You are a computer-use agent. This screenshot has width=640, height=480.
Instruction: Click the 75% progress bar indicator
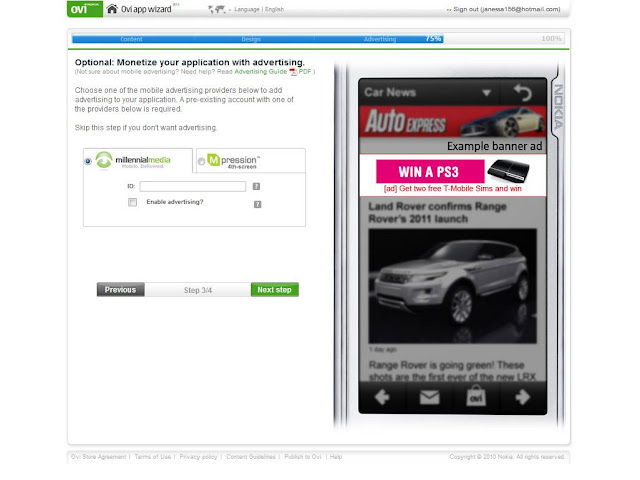pyautogui.click(x=433, y=39)
